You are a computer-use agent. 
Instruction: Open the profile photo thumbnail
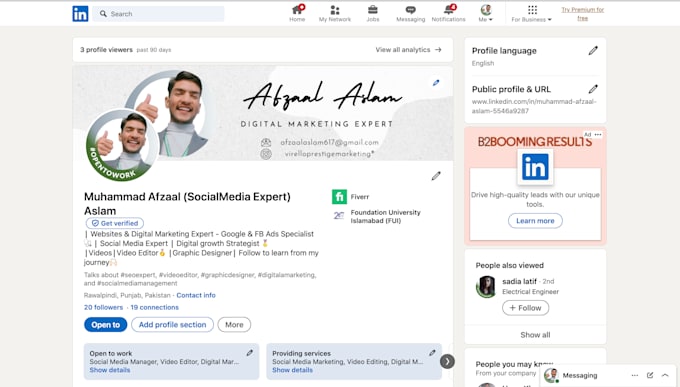coord(122,146)
